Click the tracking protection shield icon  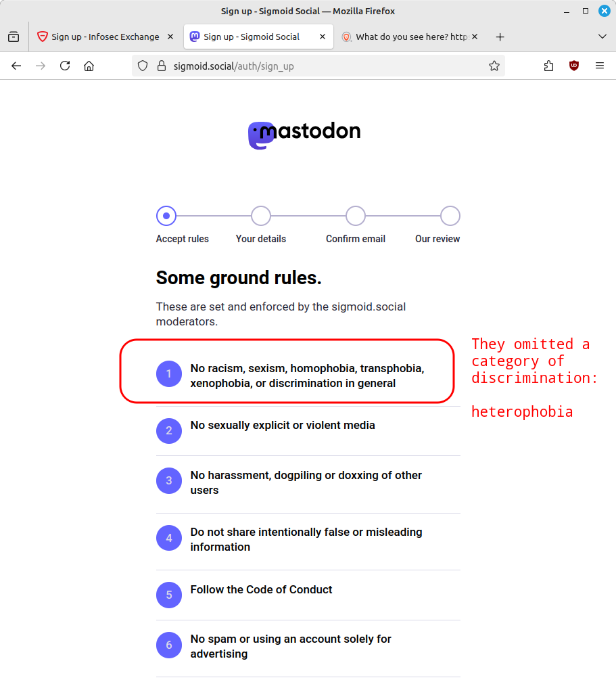[x=143, y=66]
